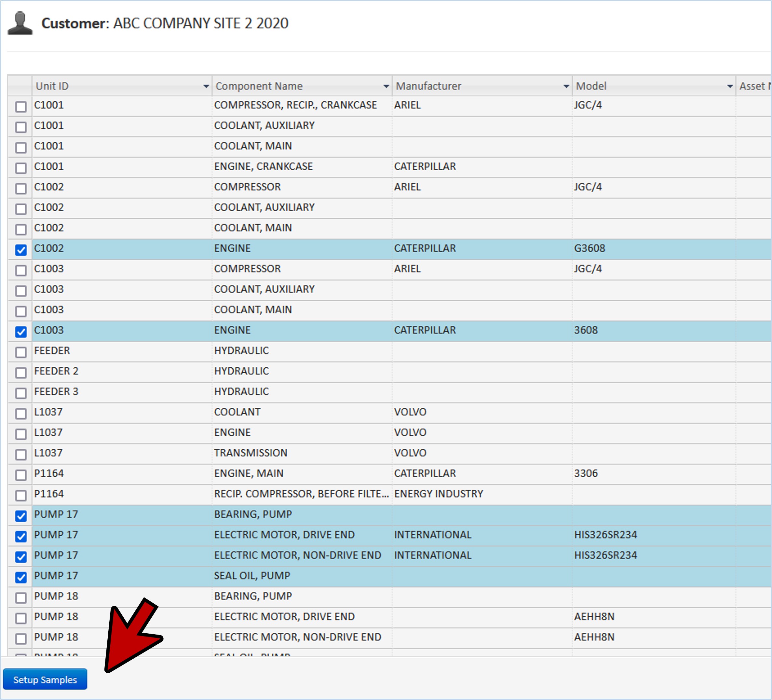Viewport: 772px width, 700px height.
Task: Uncheck PUMP 17 SEAL OIL, PUMP checkbox
Action: coord(21,577)
